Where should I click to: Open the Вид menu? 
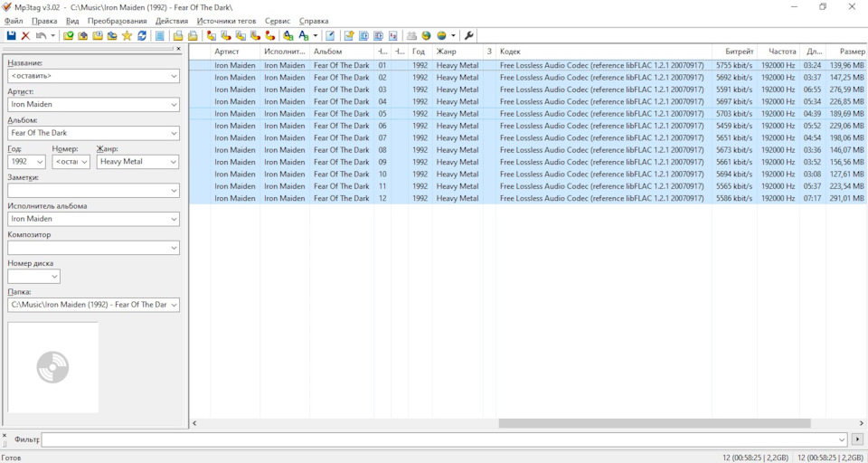click(x=72, y=21)
